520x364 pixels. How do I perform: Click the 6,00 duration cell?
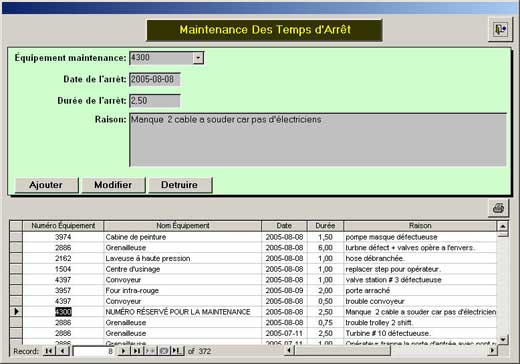click(325, 248)
